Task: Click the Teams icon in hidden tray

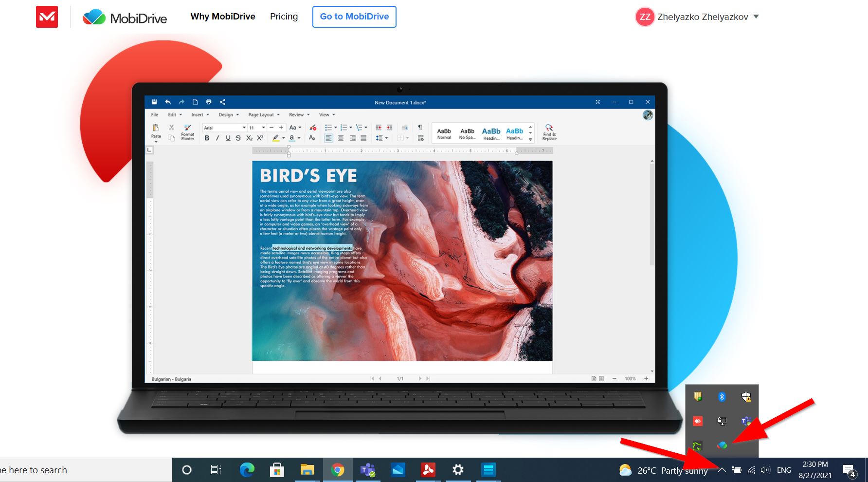Action: [746, 421]
